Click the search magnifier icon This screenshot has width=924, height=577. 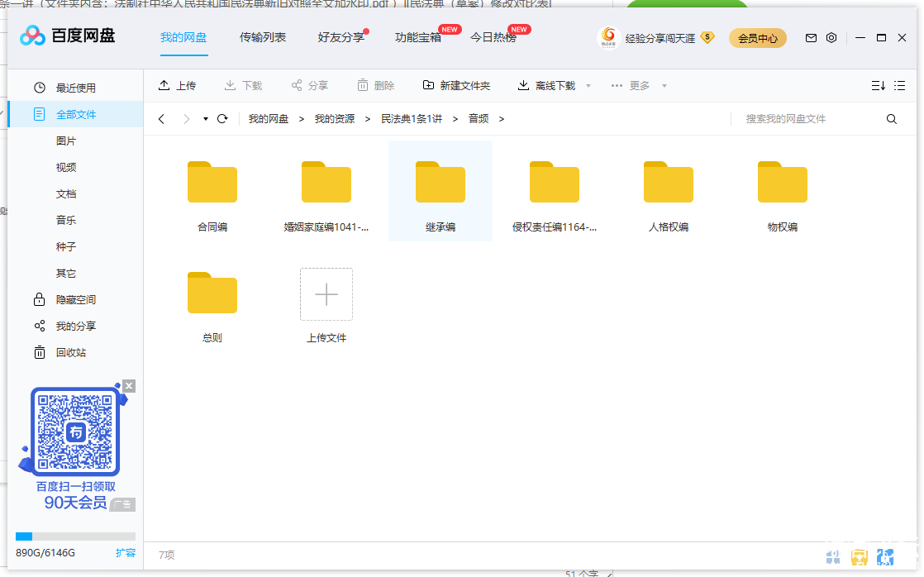tap(892, 119)
